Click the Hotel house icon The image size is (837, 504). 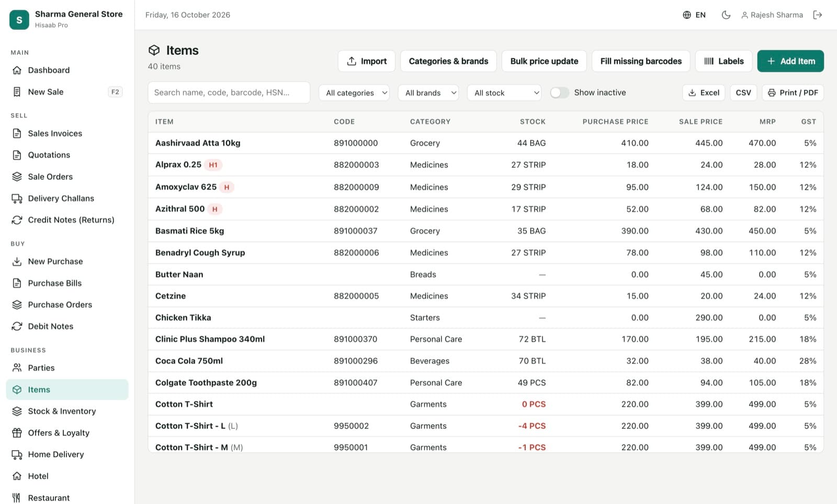17,476
